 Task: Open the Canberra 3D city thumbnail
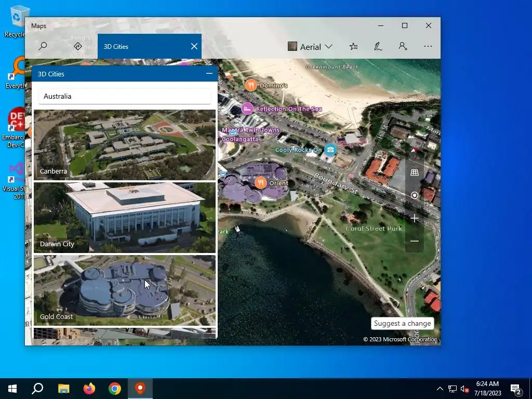(125, 145)
